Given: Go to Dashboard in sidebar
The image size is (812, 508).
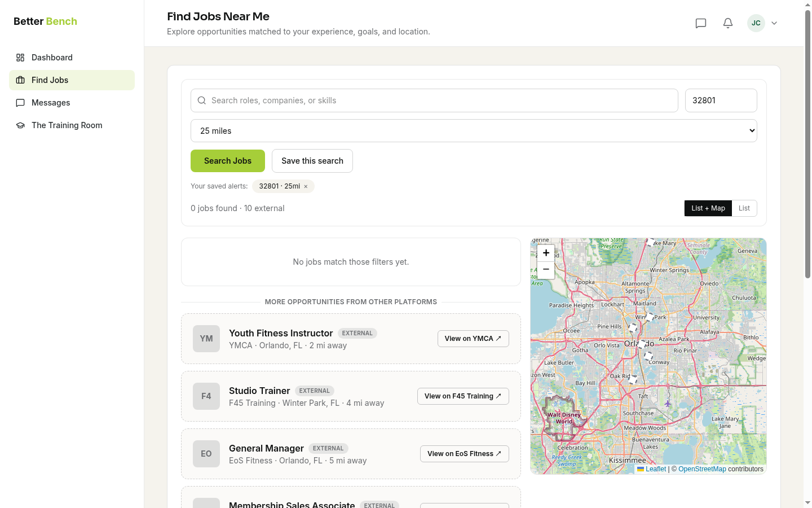Looking at the screenshot, I should [72, 58].
